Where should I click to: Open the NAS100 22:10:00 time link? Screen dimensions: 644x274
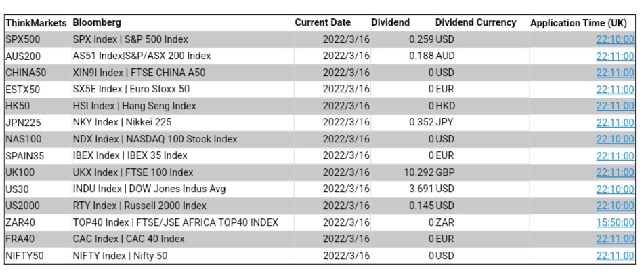615,139
